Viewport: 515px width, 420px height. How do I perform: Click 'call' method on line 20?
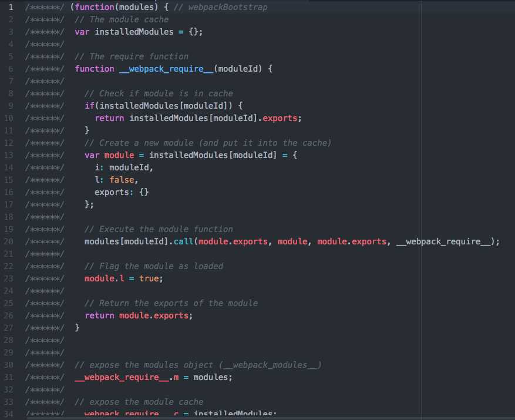click(x=183, y=241)
